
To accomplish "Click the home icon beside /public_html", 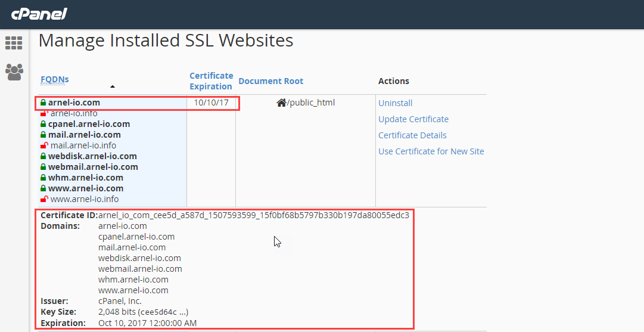I will click(x=281, y=103).
